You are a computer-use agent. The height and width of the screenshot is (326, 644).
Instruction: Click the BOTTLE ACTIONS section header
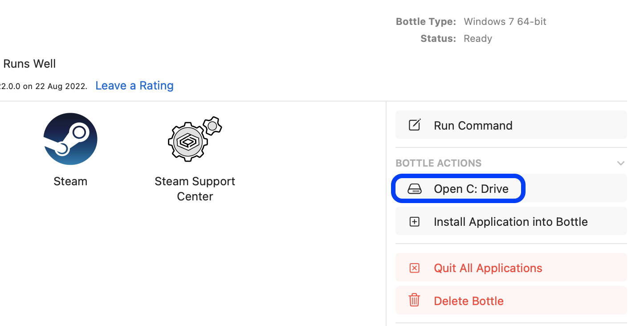[439, 163]
